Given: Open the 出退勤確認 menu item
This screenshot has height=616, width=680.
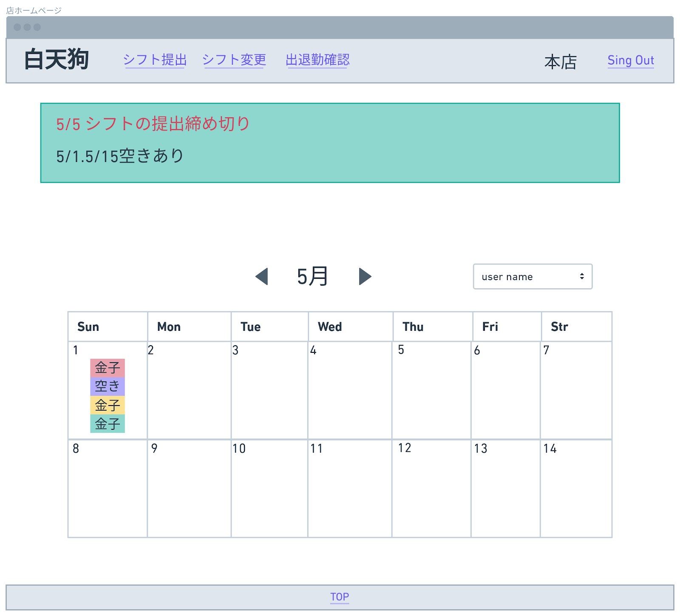Looking at the screenshot, I should pyautogui.click(x=317, y=60).
